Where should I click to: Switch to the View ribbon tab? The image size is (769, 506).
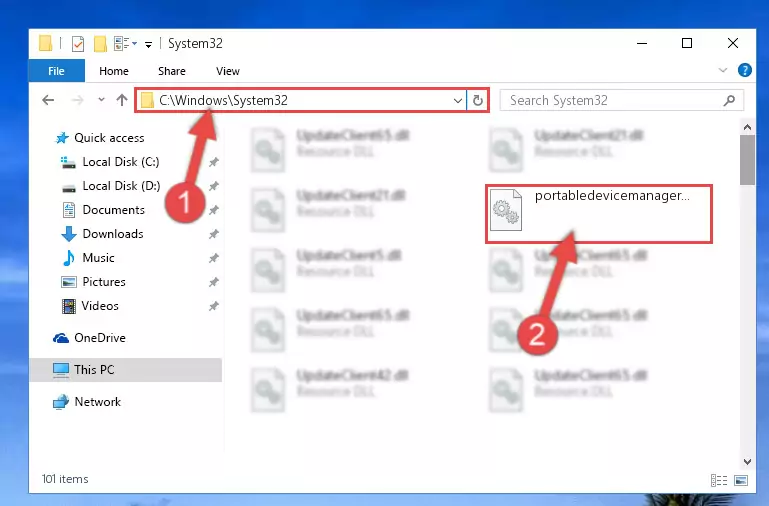click(228, 71)
